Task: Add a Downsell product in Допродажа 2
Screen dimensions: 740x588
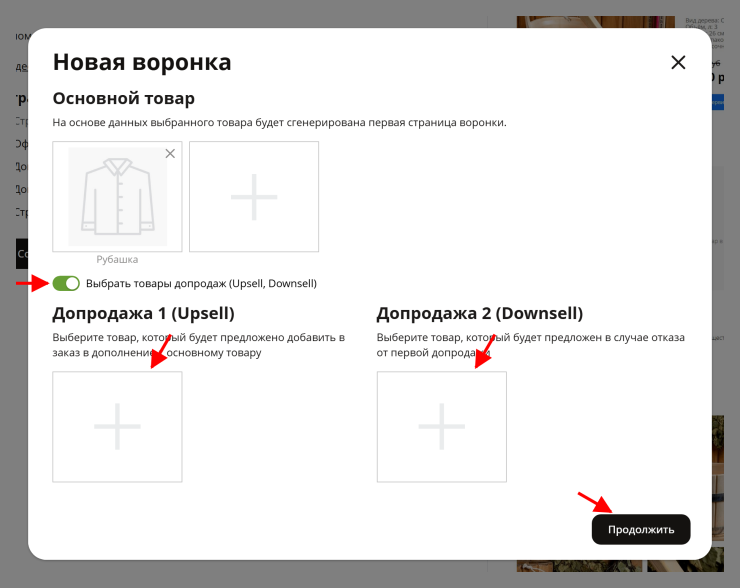Action: 442,427
